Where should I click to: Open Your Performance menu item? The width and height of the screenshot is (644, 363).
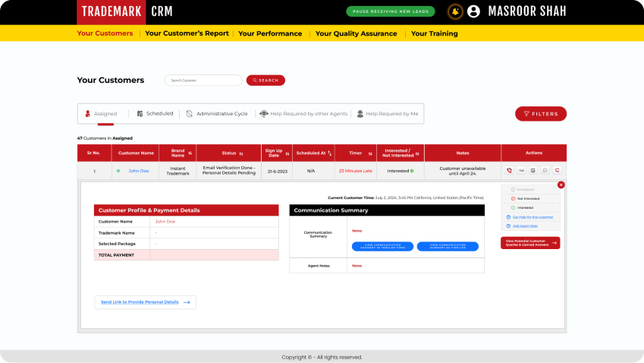(x=270, y=33)
